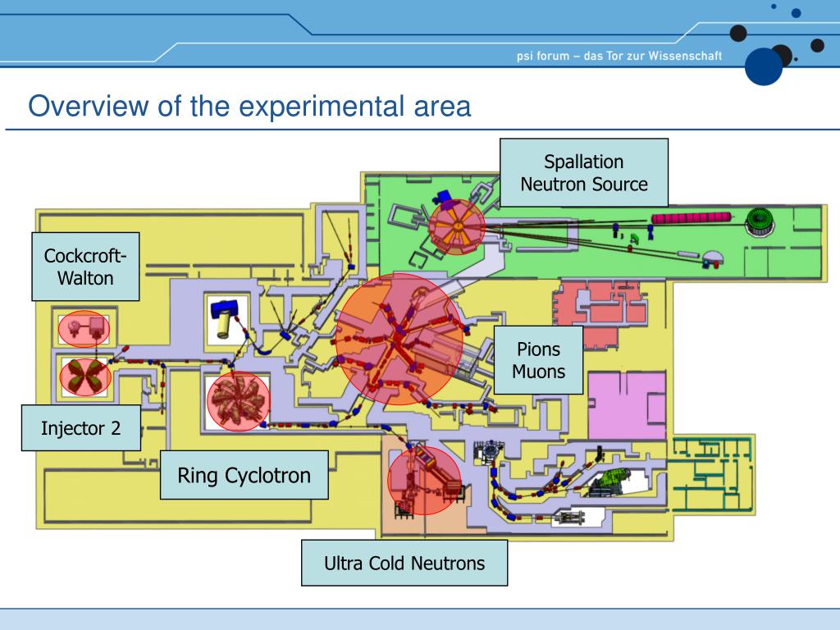Select the spallation source red circle
This screenshot has width=840, height=630.
coord(457,226)
